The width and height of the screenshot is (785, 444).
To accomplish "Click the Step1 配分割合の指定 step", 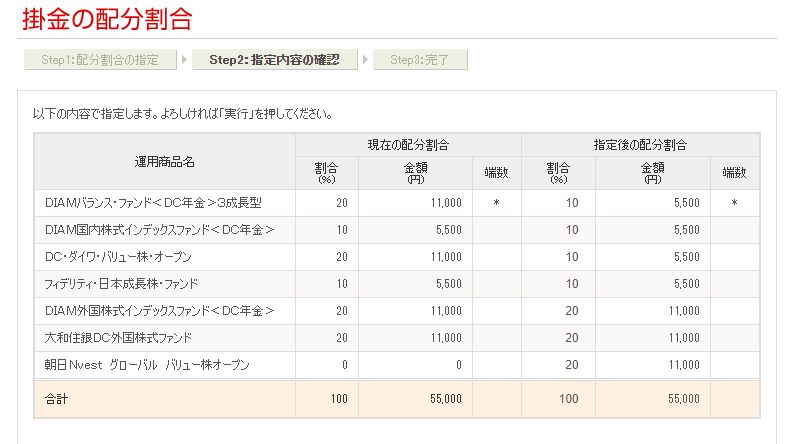I will pyautogui.click(x=99, y=59).
